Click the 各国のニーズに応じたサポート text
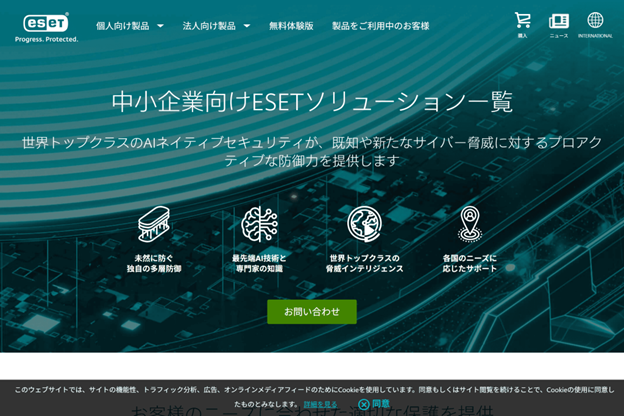 pyautogui.click(x=470, y=264)
